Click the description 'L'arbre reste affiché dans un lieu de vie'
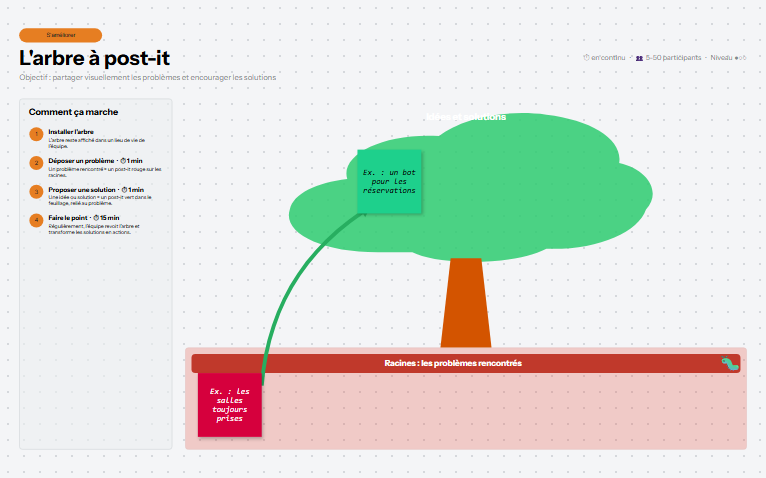This screenshot has width=766, height=478. coord(97,143)
